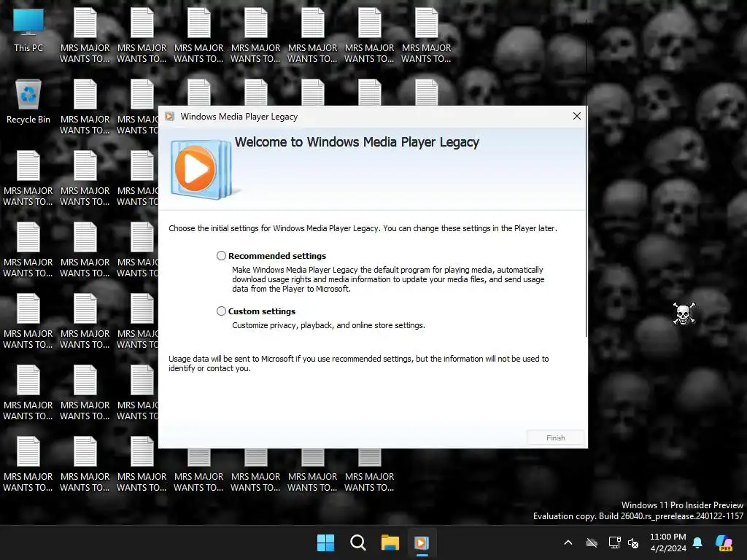Viewport: 747px width, 560px height.
Task: Open the notification bell
Action: tap(697, 542)
